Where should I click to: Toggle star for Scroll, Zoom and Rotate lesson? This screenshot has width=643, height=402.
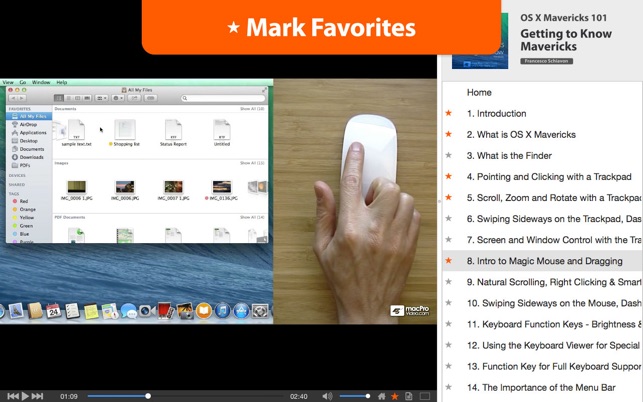coord(449,197)
